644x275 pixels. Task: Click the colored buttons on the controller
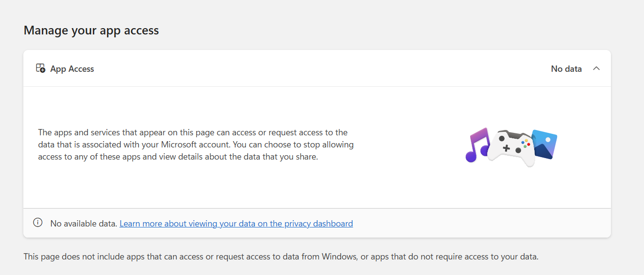tap(525, 143)
